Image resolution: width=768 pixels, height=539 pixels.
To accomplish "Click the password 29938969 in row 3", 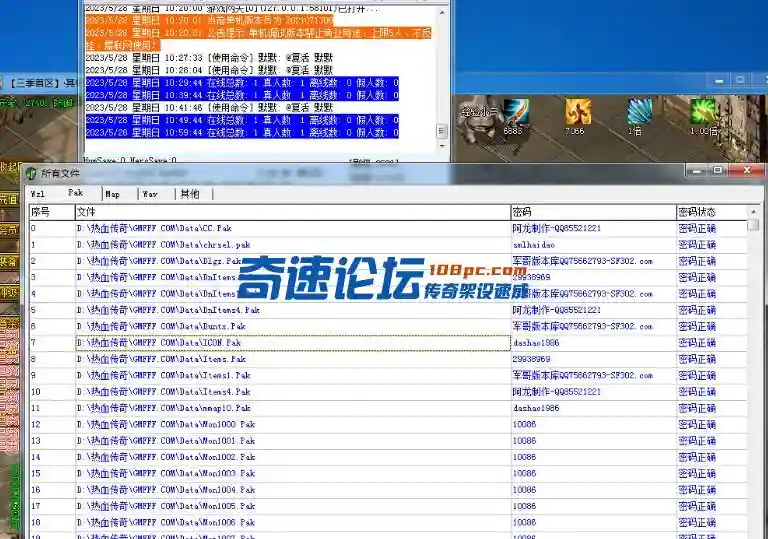I will coord(531,277).
